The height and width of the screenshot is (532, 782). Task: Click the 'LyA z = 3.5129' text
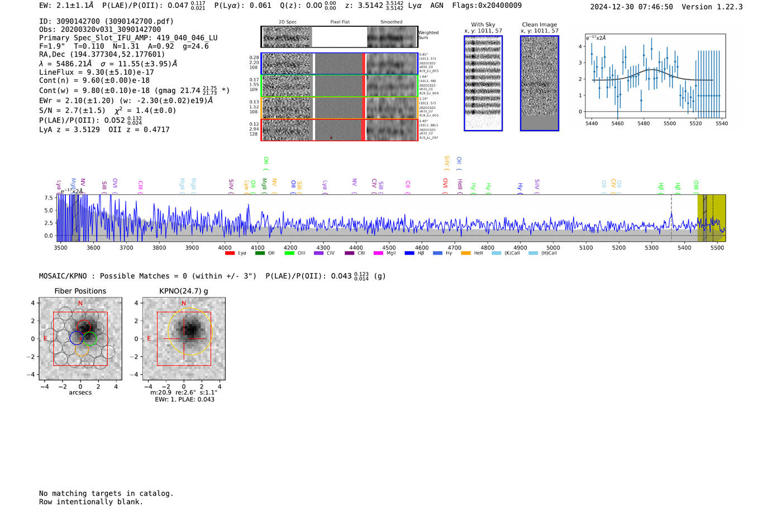[x=69, y=130]
